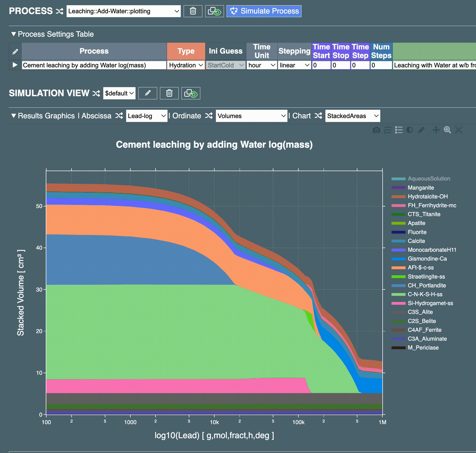The width and height of the screenshot is (476, 453).
Task: Collapse the Results Graphics section
Action: pyautogui.click(x=14, y=116)
